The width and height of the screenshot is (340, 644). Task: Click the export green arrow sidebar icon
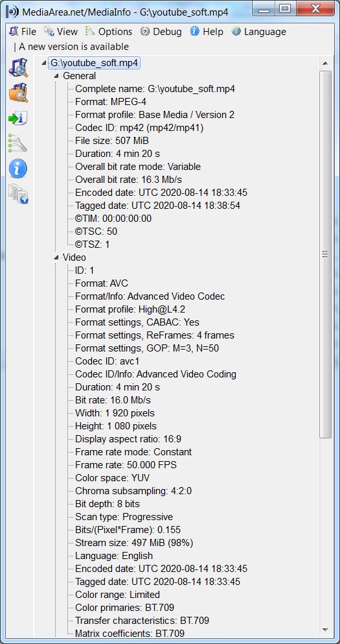(x=17, y=118)
